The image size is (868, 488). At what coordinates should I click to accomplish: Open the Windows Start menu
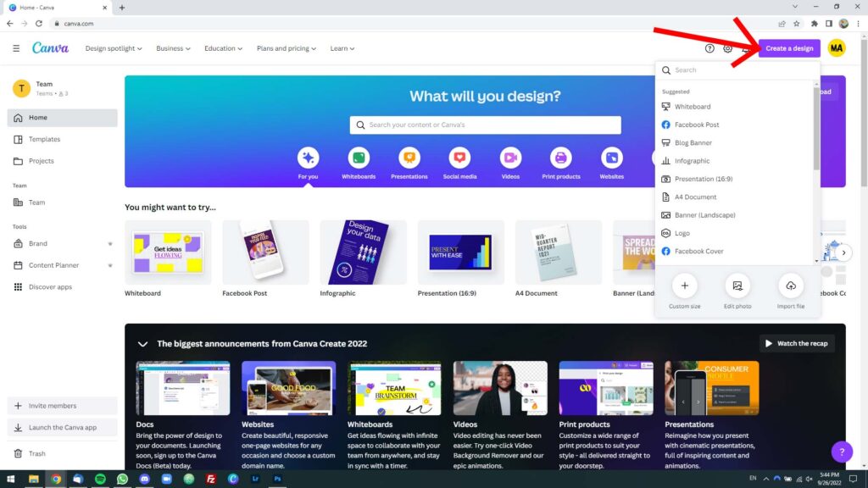[x=10, y=479]
